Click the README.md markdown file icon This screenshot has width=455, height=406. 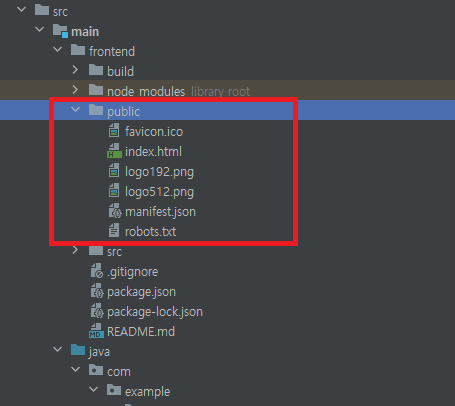(x=96, y=331)
